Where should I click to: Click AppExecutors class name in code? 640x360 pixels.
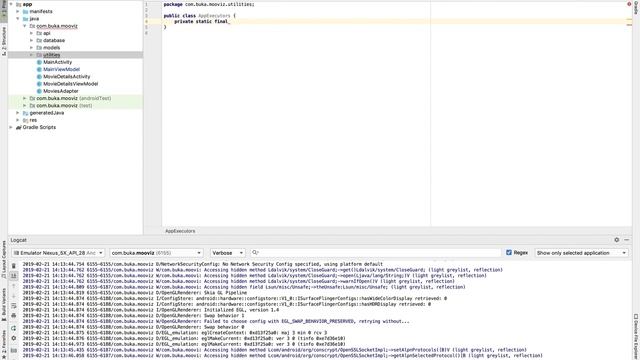coord(214,16)
